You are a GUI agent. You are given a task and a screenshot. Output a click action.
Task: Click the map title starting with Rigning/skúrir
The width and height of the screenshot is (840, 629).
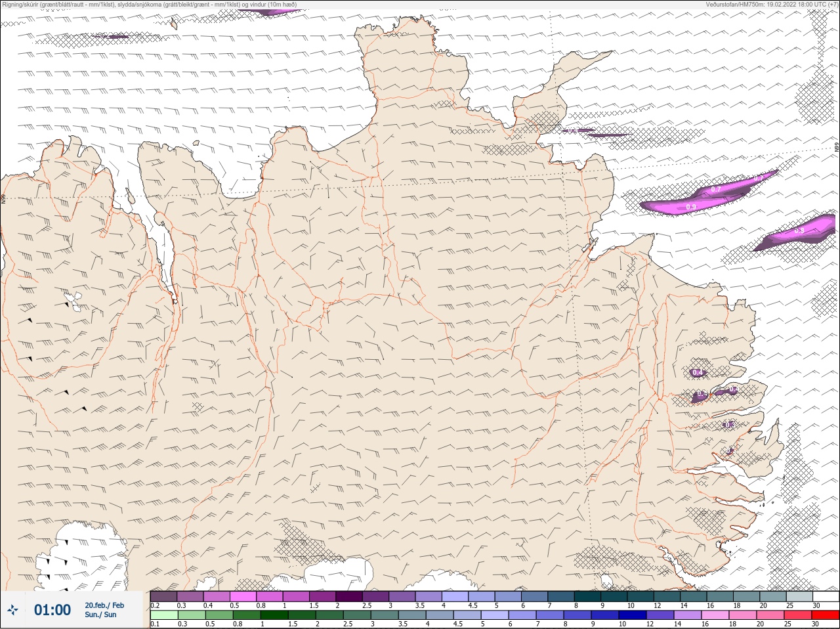(150, 5)
